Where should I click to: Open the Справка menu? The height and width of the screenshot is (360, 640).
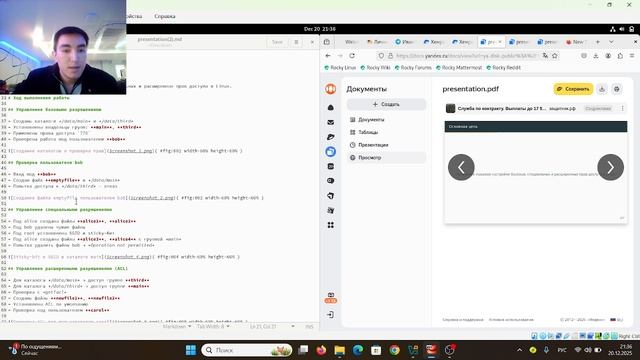click(165, 16)
